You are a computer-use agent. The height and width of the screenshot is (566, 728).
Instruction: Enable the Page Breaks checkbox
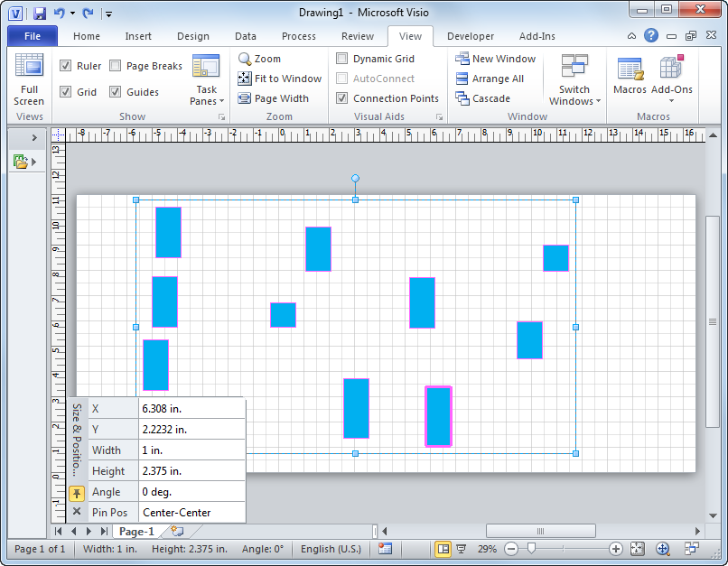coord(116,66)
